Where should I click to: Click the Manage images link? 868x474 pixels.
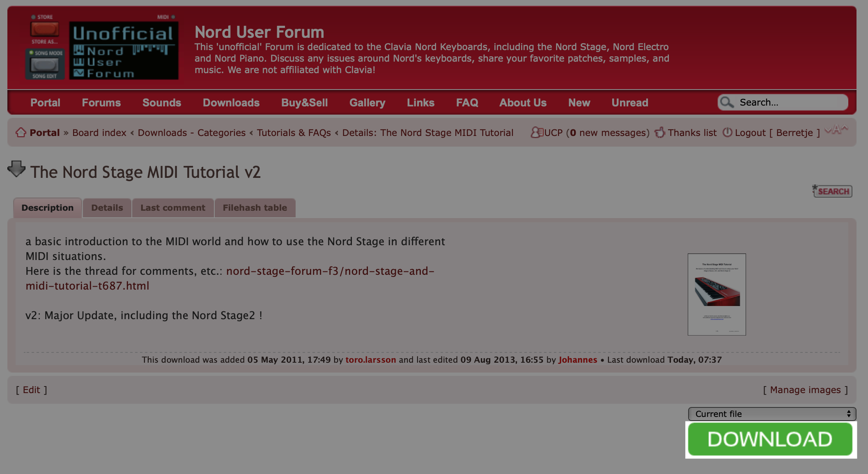point(806,390)
